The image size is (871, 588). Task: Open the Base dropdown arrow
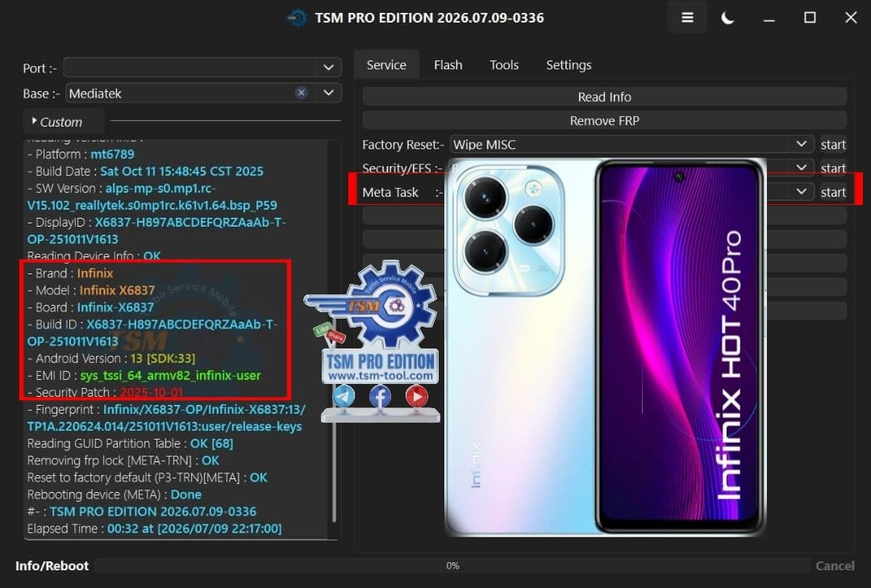pyautogui.click(x=328, y=93)
